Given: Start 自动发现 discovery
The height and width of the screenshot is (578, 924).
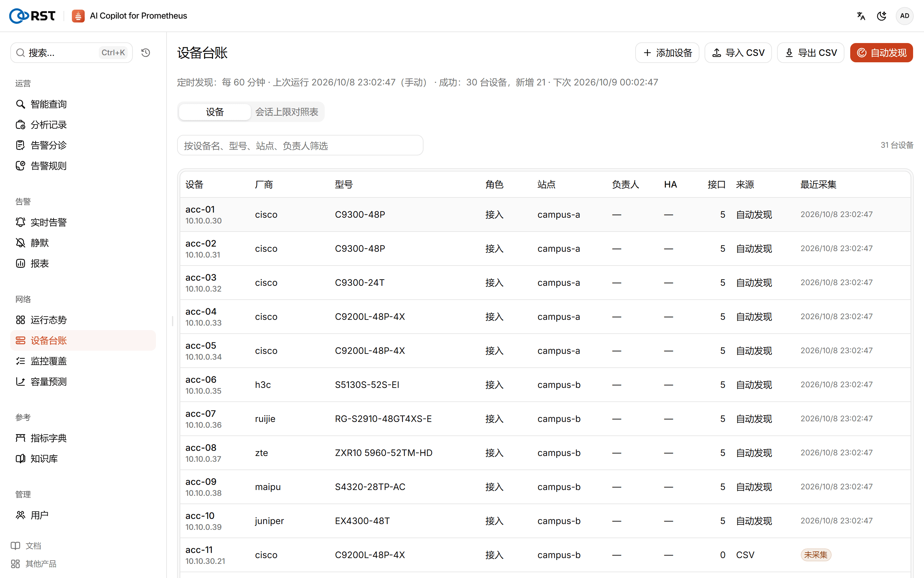Looking at the screenshot, I should click(x=881, y=53).
